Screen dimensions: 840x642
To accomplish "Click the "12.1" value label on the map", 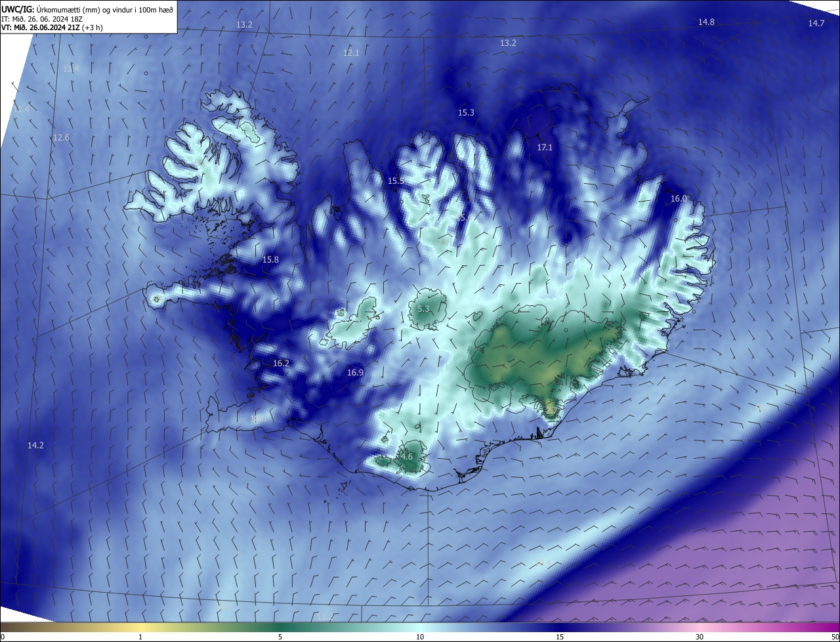I will (351, 53).
